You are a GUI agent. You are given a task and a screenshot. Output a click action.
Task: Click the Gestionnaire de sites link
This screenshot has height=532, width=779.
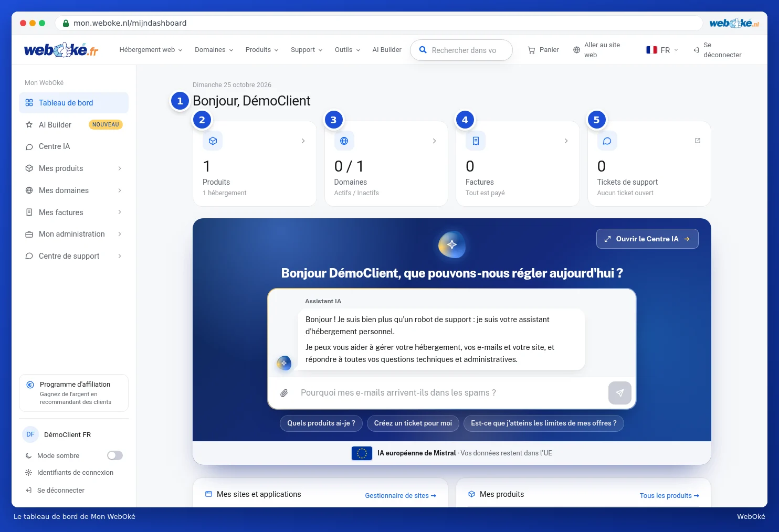[x=401, y=496]
